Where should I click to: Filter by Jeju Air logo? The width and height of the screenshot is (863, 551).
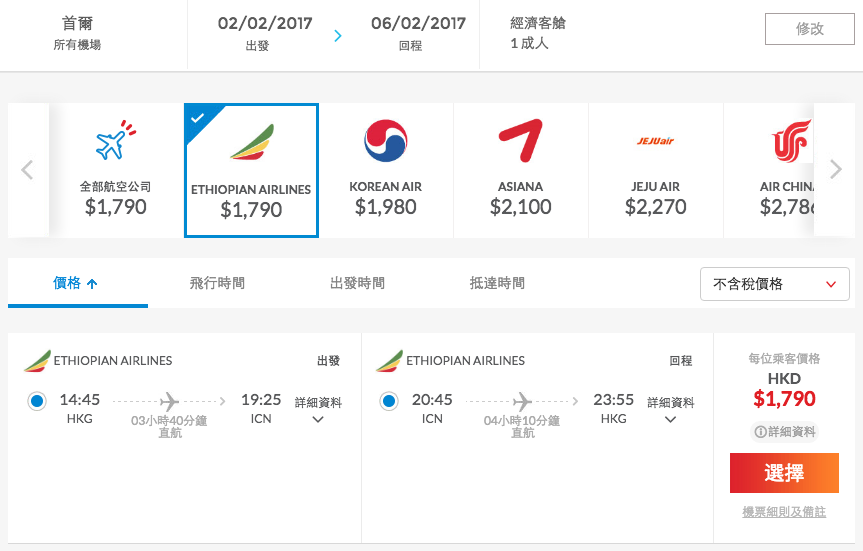click(x=656, y=141)
